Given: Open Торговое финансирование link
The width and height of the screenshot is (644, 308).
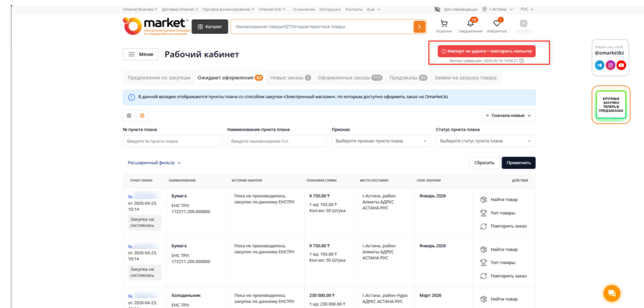Looking at the screenshot, I should pos(228,9).
